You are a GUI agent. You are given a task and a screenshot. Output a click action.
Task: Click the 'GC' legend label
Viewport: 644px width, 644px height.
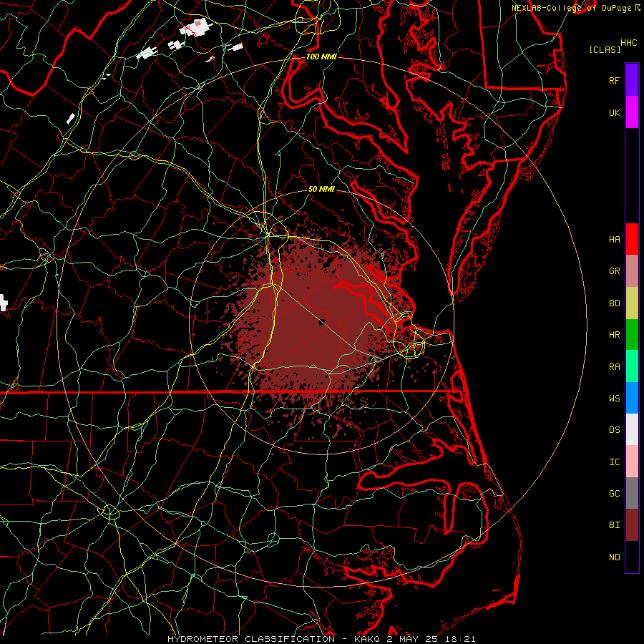(614, 494)
